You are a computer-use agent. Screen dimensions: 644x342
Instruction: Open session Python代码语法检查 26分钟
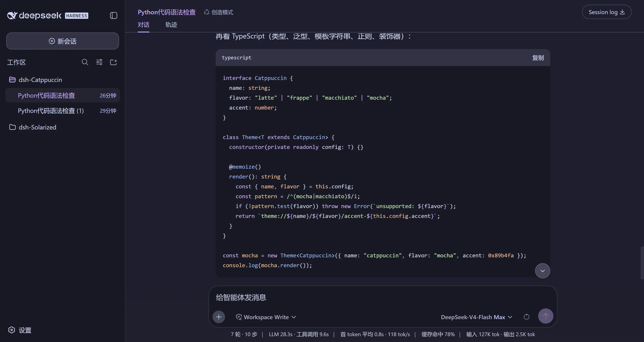(x=62, y=95)
